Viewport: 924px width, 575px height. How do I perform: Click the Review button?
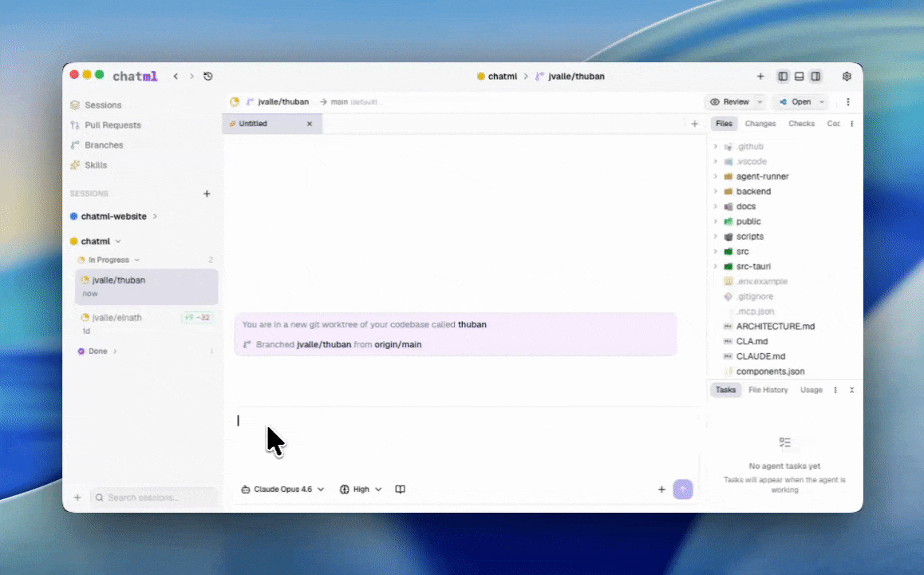coord(729,102)
